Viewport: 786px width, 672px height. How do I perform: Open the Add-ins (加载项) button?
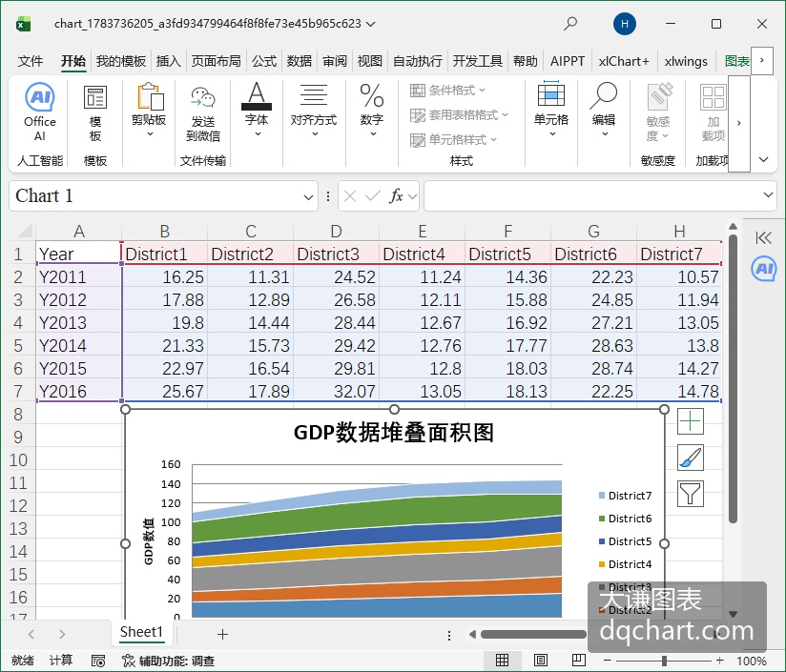coord(713,112)
